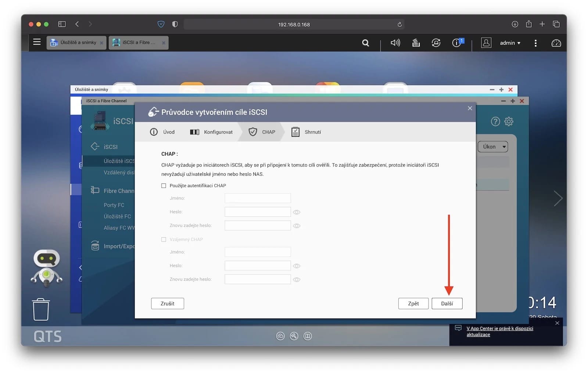Open the Úkon dropdown menu
The width and height of the screenshot is (588, 374).
[493, 147]
